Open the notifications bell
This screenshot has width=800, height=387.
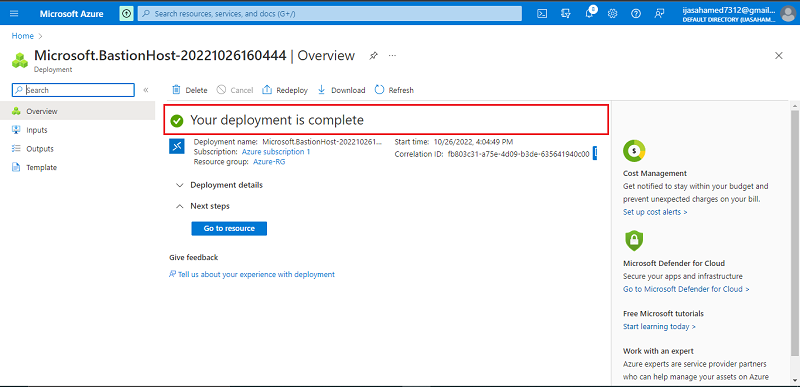[589, 13]
